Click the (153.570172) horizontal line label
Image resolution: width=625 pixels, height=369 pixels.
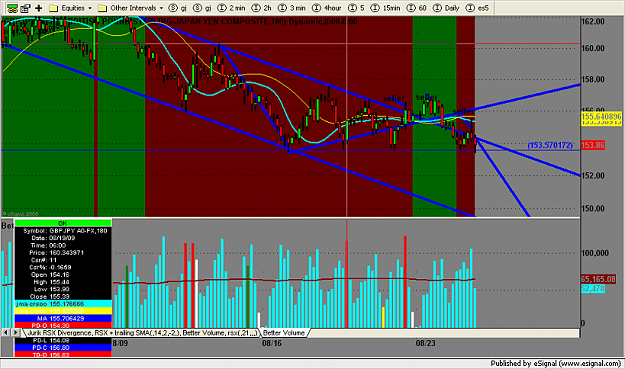[x=550, y=145]
